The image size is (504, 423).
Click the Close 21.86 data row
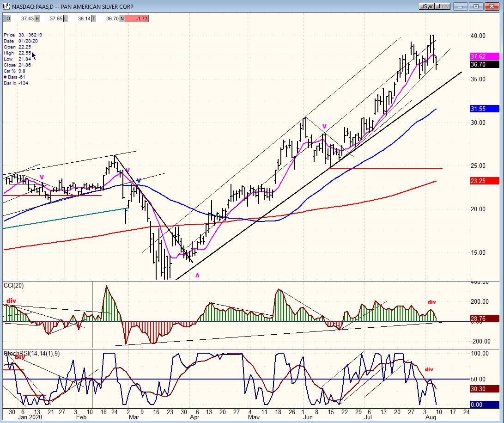(x=18, y=65)
